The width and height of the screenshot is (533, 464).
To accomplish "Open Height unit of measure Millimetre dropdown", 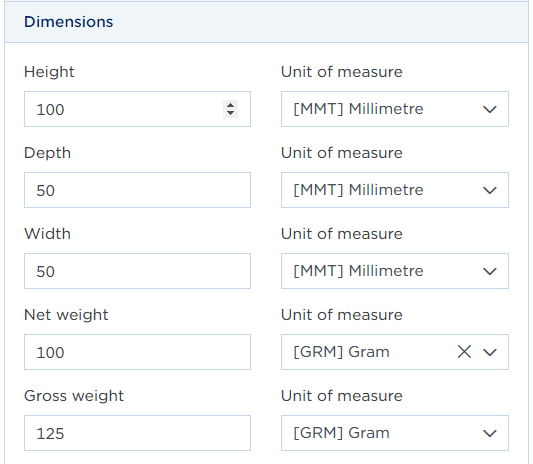I will tap(395, 109).
